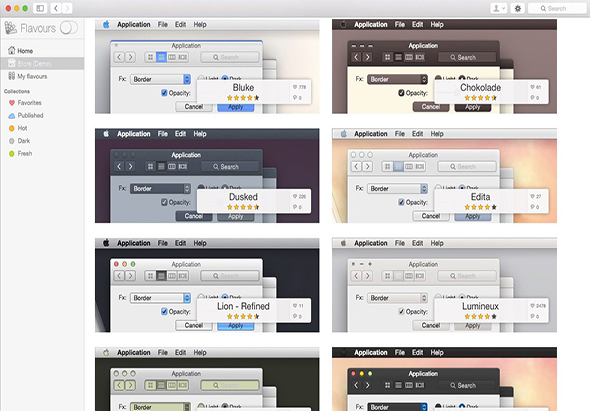590x411 pixels.
Task: Toggle Opacity checkbox in the Chokolade preview
Action: coord(401,93)
